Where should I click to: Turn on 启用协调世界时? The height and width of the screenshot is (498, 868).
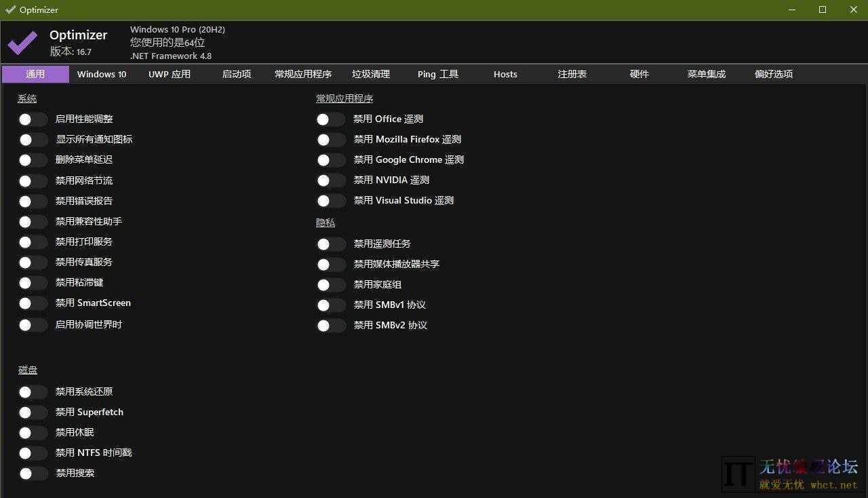[33, 324]
